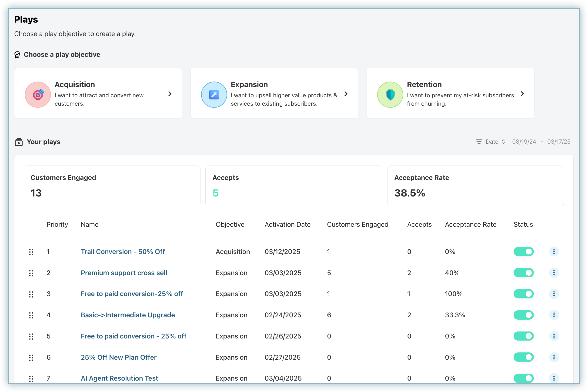Select the 08/19/24 start date field
Screen dimensions: 588x392
click(x=524, y=142)
